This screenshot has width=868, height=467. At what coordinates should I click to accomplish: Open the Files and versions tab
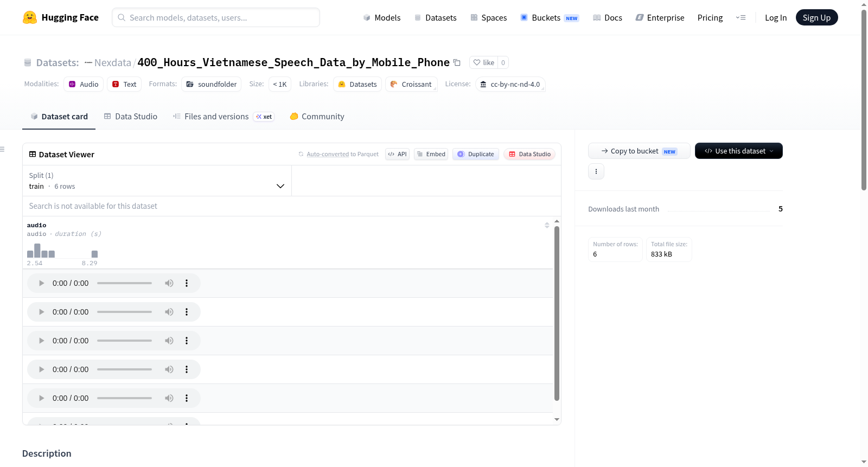pyautogui.click(x=224, y=117)
